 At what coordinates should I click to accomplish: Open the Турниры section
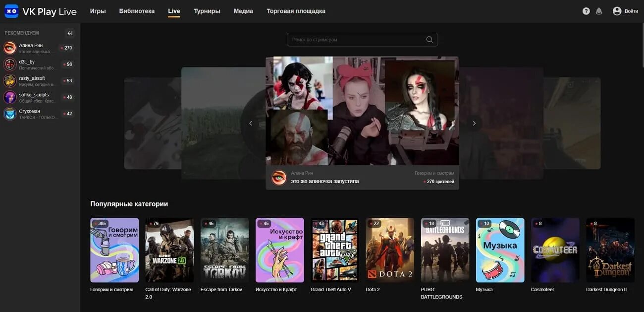pyautogui.click(x=207, y=11)
